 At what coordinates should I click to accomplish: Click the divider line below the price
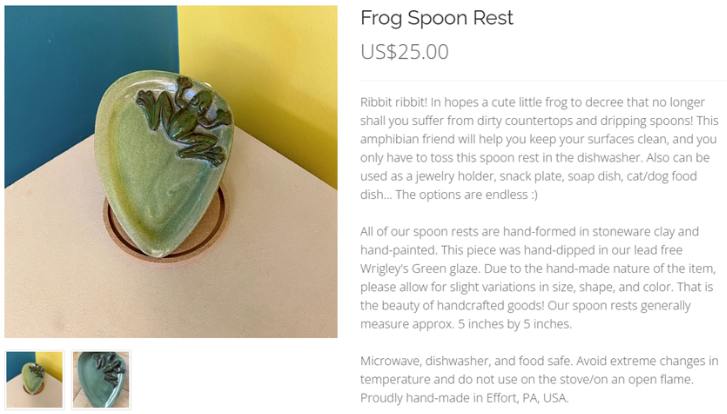pyautogui.click(x=543, y=81)
